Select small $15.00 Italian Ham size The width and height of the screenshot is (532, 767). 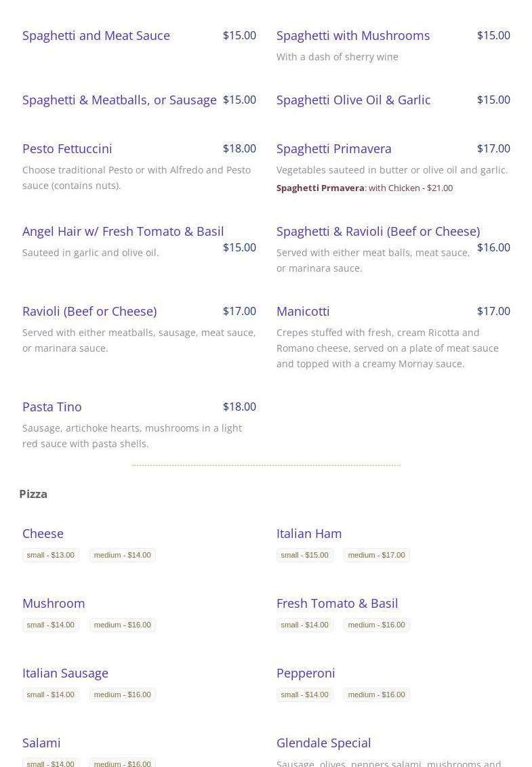pyautogui.click(x=305, y=555)
